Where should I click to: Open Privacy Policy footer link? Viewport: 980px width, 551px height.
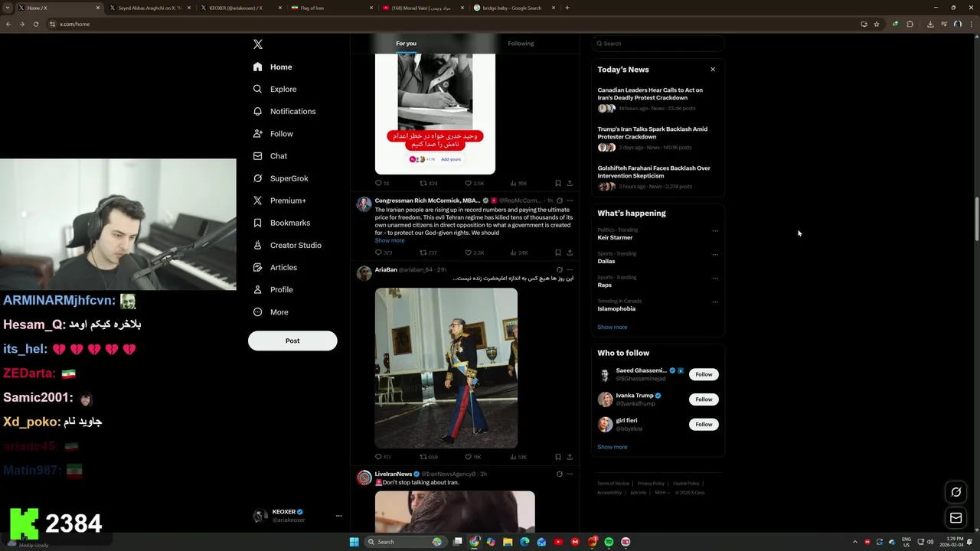[652, 484]
